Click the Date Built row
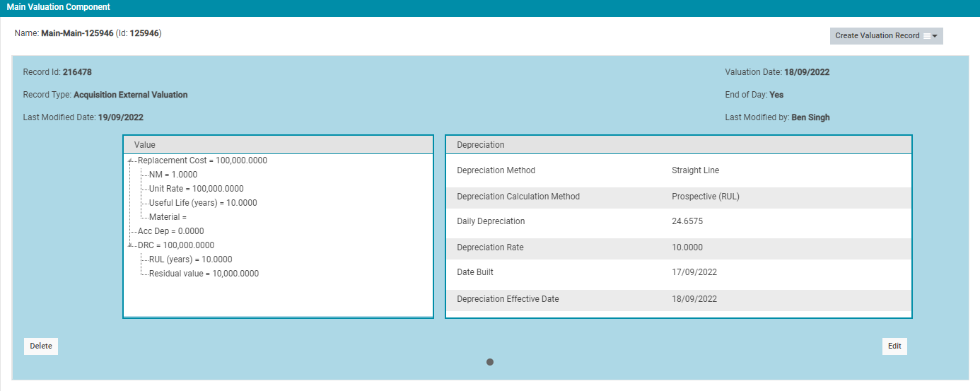Screen dimensions: 980x391 click(x=679, y=272)
